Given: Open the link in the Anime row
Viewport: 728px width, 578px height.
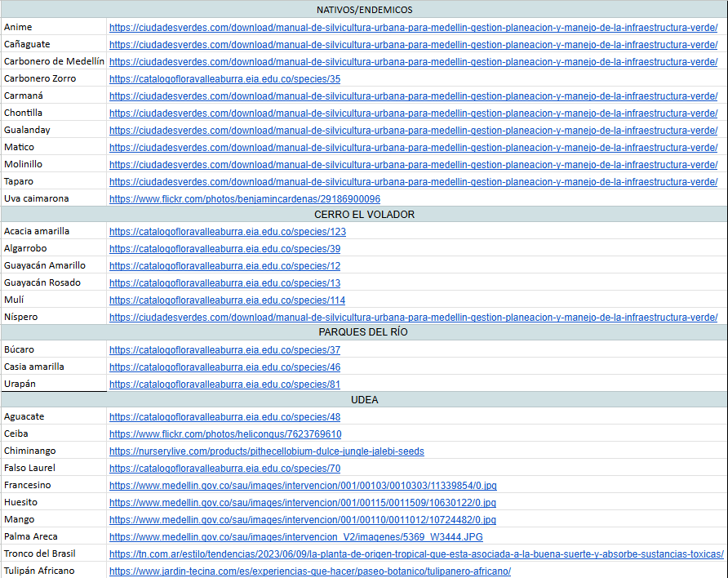Looking at the screenshot, I should (413, 28).
